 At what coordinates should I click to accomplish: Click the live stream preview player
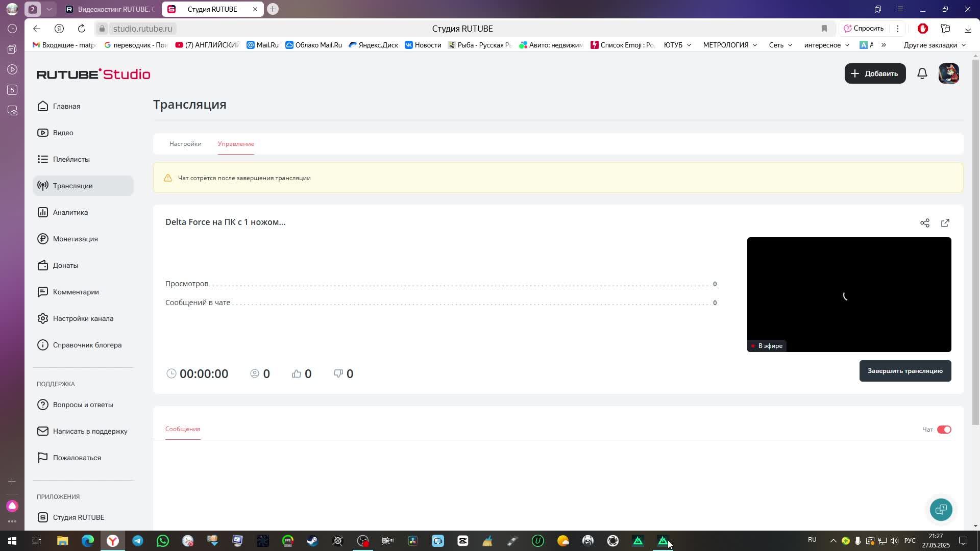pos(849,294)
